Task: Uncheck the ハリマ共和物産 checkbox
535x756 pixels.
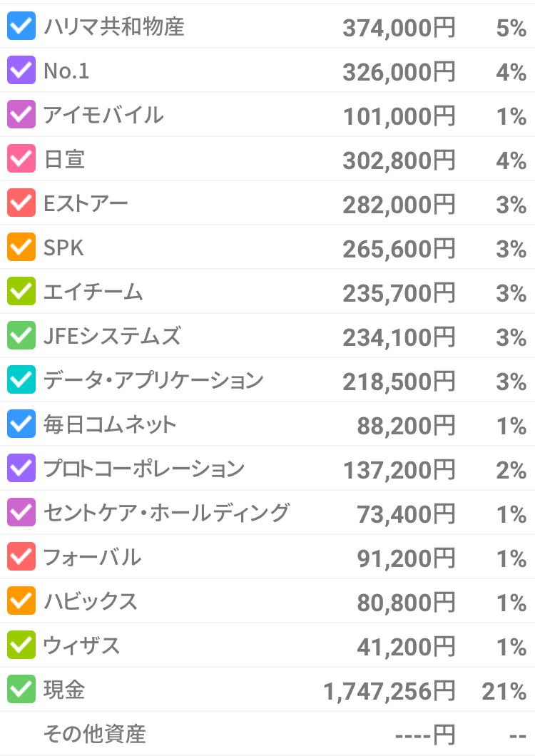Action: [21, 26]
